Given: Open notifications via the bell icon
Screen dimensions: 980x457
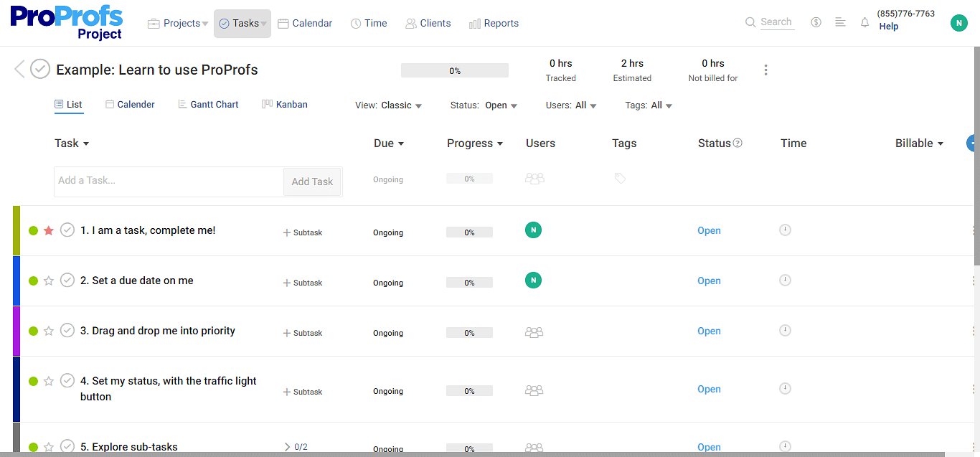Looking at the screenshot, I should click(864, 22).
